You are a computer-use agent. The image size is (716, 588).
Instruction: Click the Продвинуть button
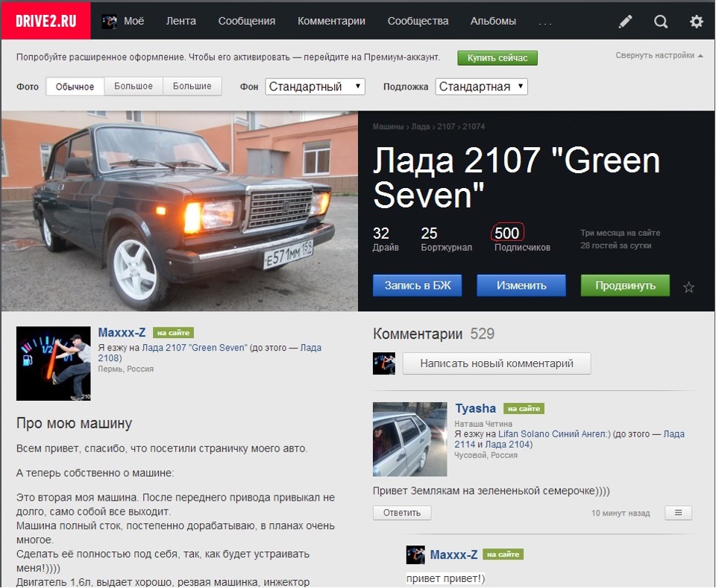[625, 286]
